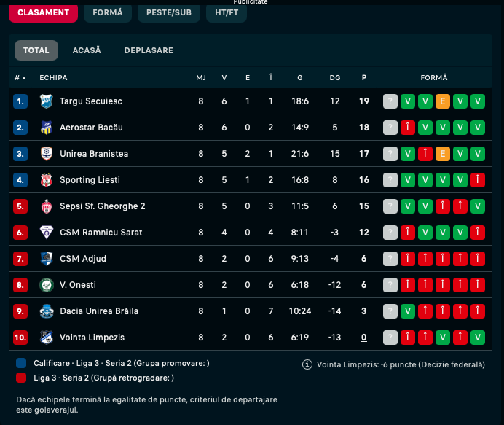The image size is (504, 425).
Task: Click Unirea Branistea team badge icon
Action: 47,154
